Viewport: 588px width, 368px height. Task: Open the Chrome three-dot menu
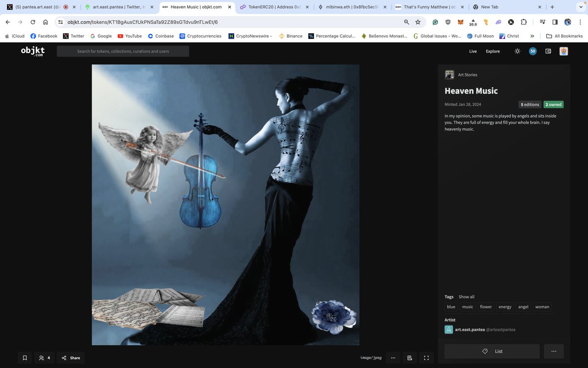tap(580, 22)
